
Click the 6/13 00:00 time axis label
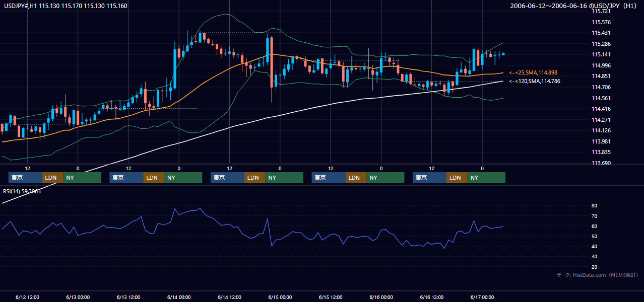[78, 297]
